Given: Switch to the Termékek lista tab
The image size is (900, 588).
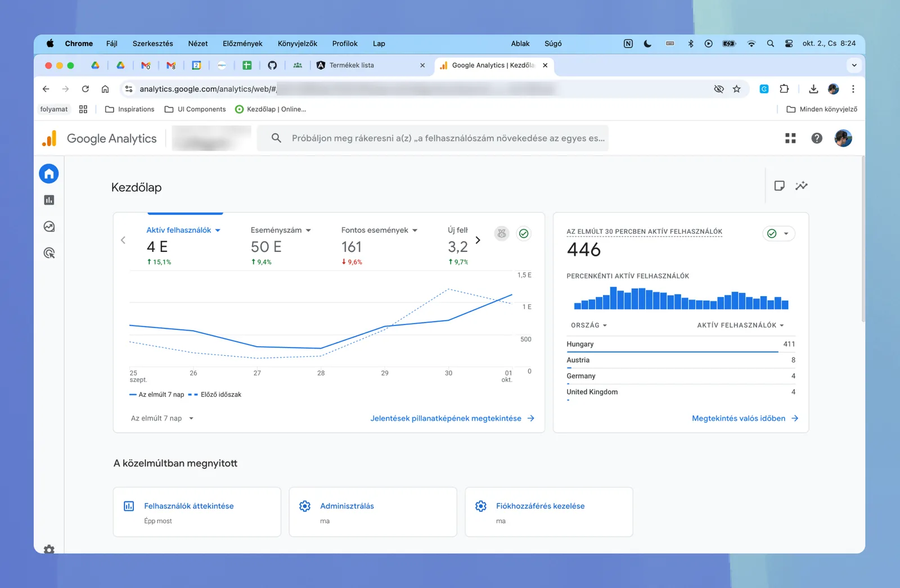Looking at the screenshot, I should point(371,65).
